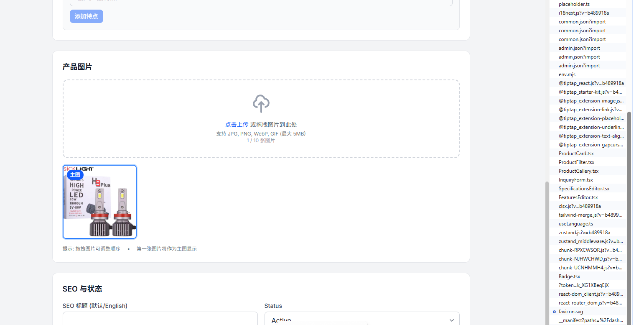Image resolution: width=644 pixels, height=325 pixels.
Task: Click the 主图 badge on product image
Action: click(x=75, y=174)
